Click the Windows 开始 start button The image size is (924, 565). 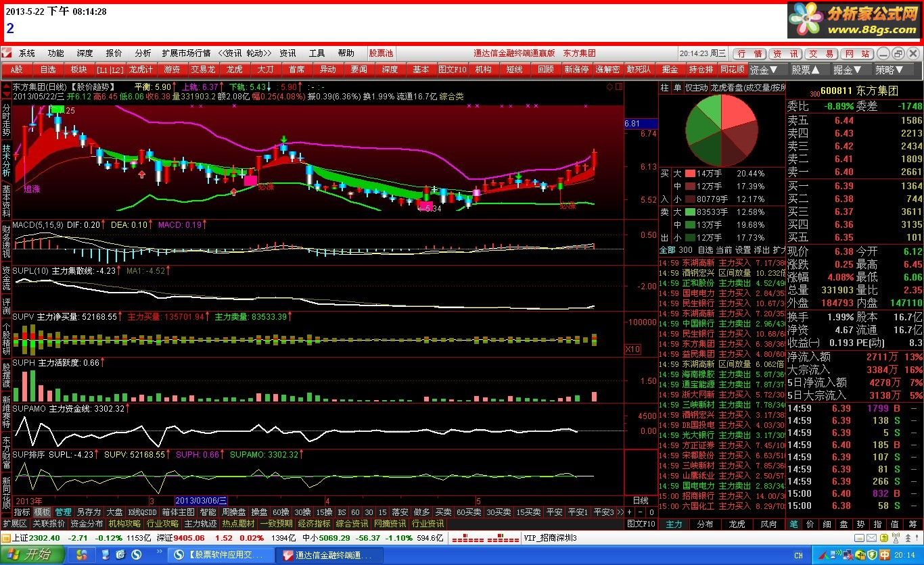(x=32, y=555)
